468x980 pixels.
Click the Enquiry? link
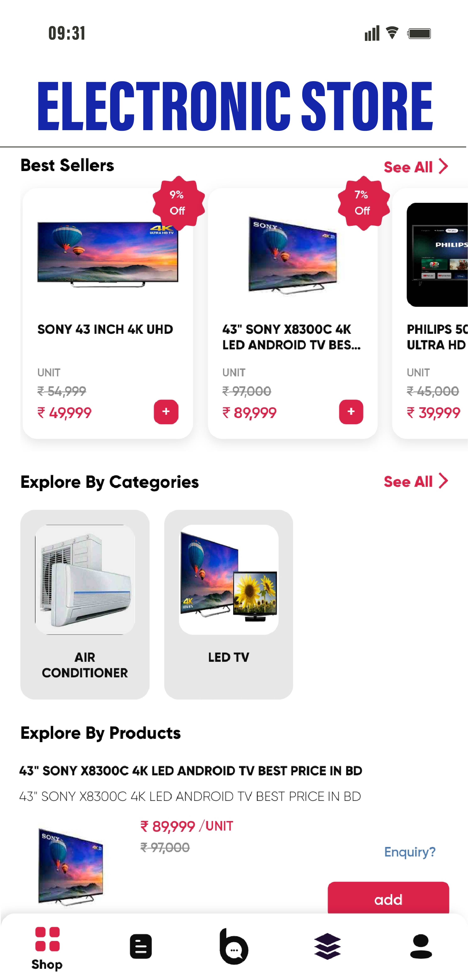tap(409, 852)
